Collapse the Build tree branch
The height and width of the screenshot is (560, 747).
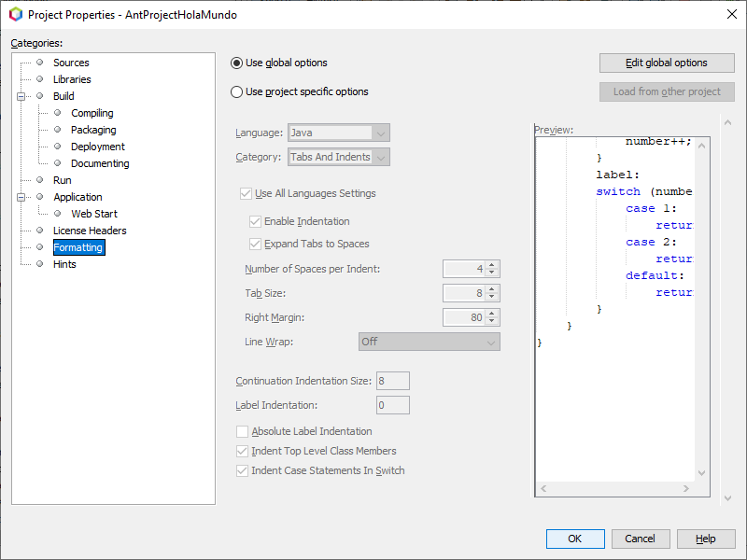21,96
